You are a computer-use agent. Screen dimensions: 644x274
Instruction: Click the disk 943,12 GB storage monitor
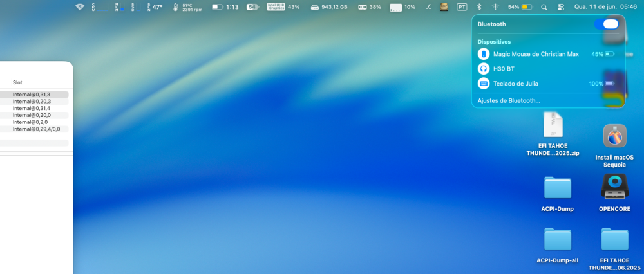(329, 7)
